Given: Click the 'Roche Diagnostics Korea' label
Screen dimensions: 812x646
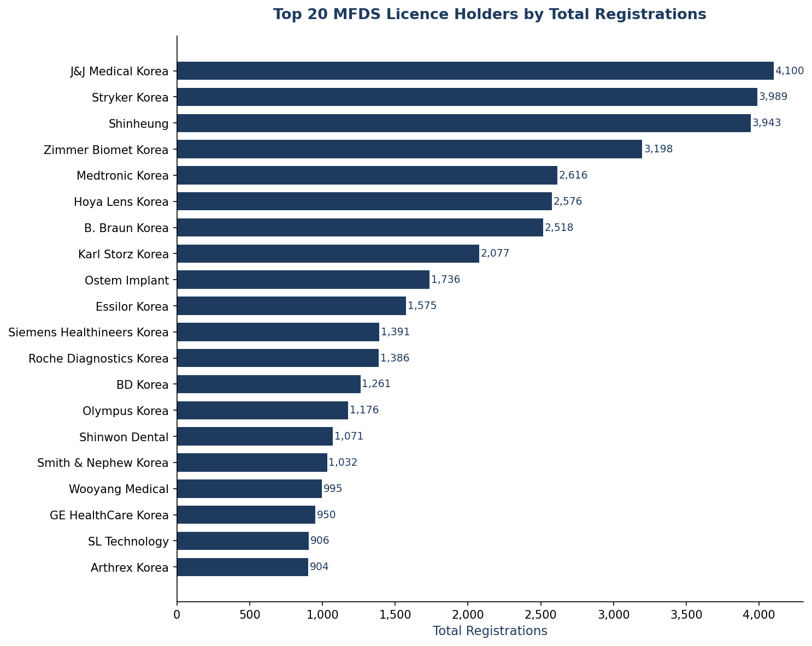Looking at the screenshot, I should pos(98,359).
